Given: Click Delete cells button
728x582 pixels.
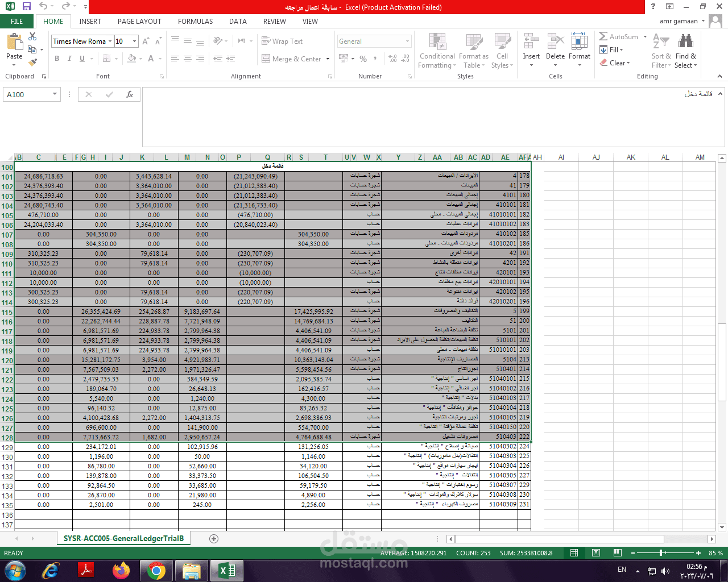Looking at the screenshot, I should (x=555, y=50).
